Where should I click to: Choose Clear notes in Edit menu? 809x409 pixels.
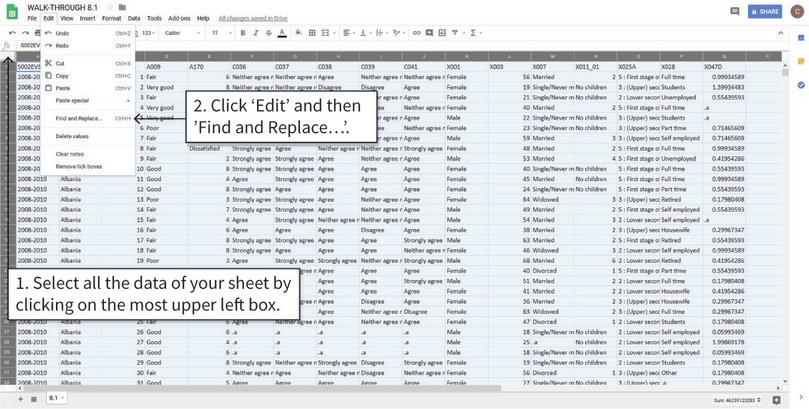(88, 154)
